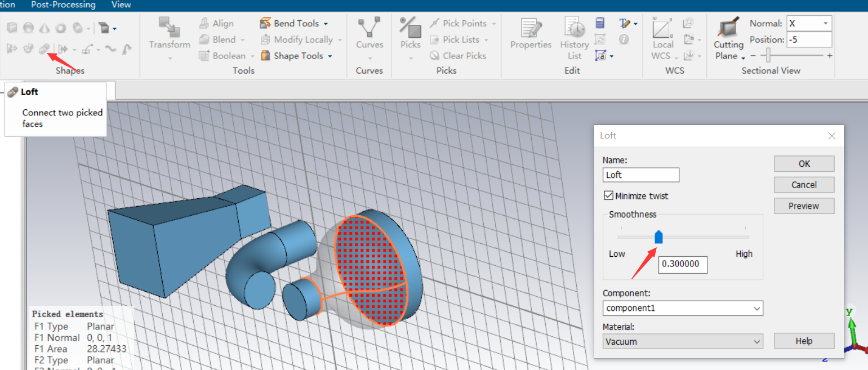Open the History List

tap(575, 38)
